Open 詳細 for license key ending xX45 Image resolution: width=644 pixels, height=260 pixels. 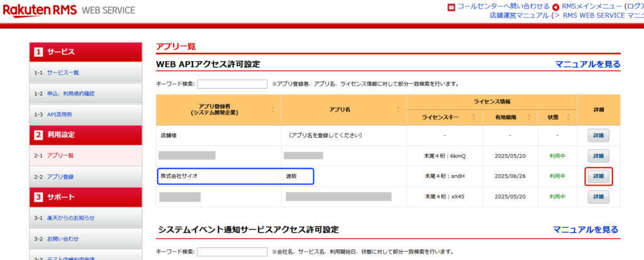point(598,196)
